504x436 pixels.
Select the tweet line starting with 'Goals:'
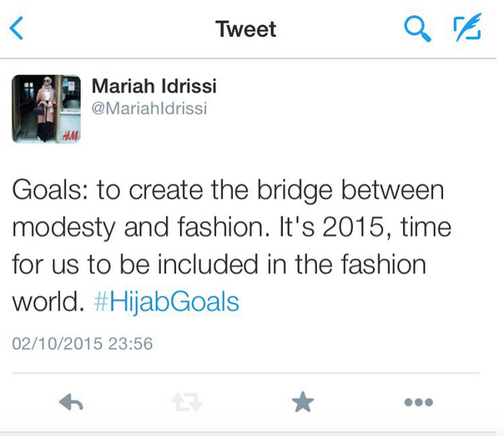[228, 190]
